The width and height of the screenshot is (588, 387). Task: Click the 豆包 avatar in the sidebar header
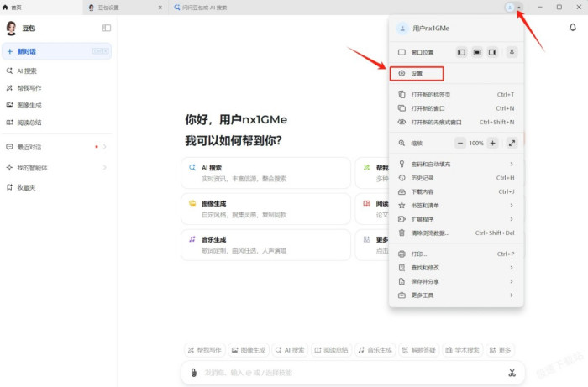[x=11, y=28]
